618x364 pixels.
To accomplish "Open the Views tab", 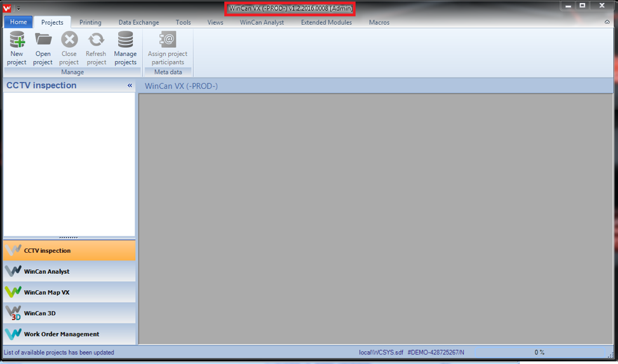I will point(215,22).
